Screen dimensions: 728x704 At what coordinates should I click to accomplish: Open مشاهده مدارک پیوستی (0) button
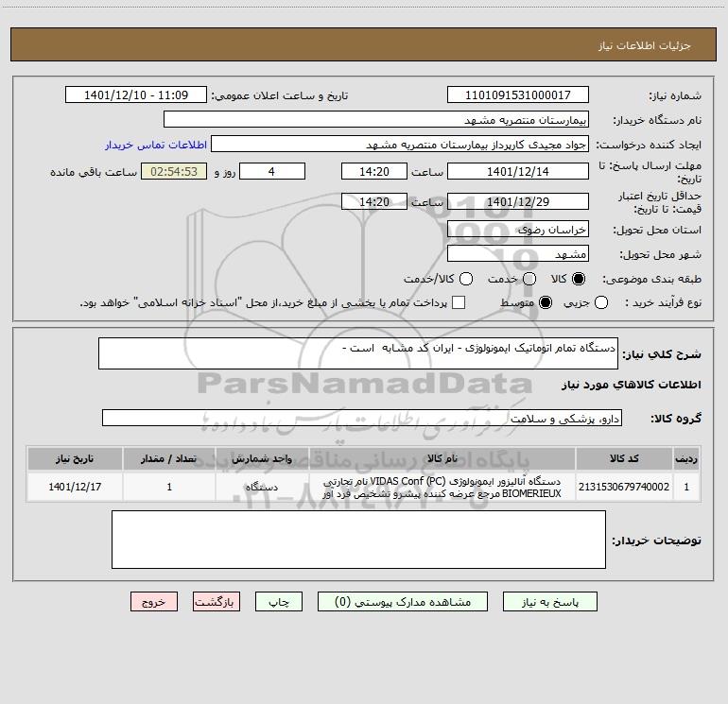pos(403,602)
